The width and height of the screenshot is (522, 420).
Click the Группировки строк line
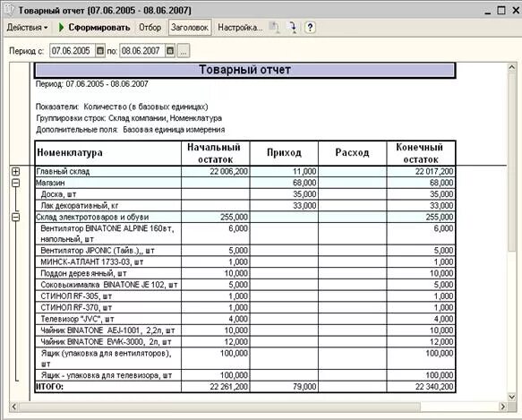129,118
